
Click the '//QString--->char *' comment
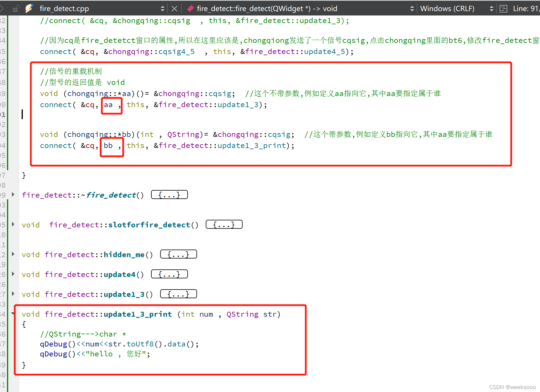83,334
